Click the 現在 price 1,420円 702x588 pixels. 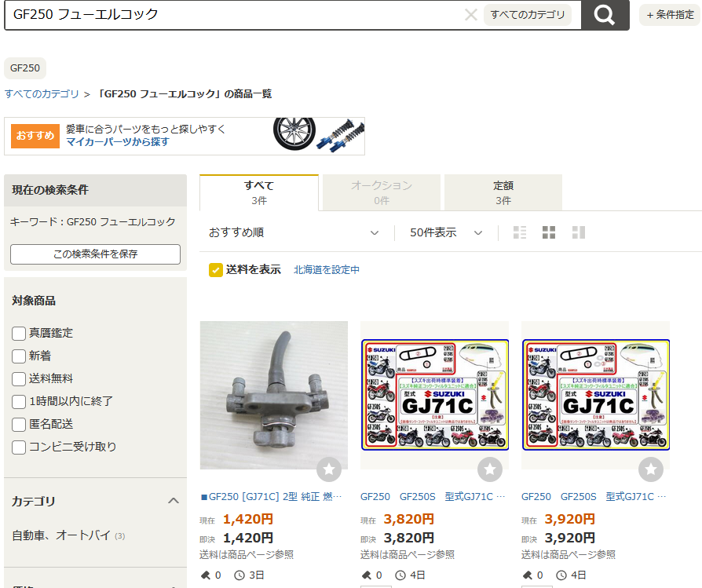pos(248,520)
